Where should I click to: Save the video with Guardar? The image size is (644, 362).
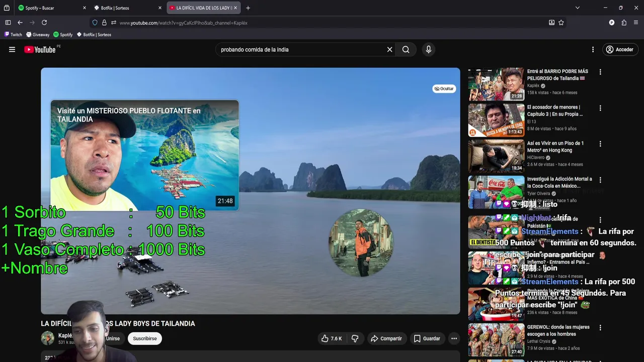pyautogui.click(x=427, y=338)
